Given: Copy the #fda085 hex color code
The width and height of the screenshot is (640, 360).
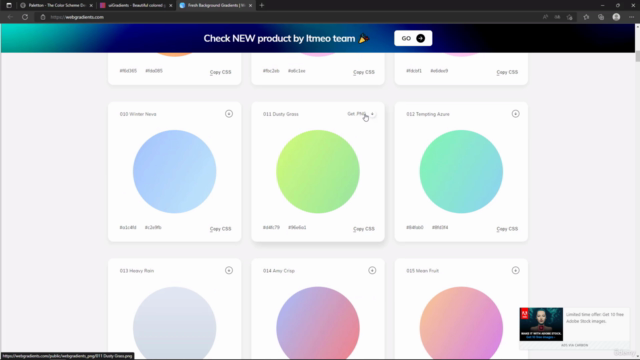Looking at the screenshot, I should [154, 71].
